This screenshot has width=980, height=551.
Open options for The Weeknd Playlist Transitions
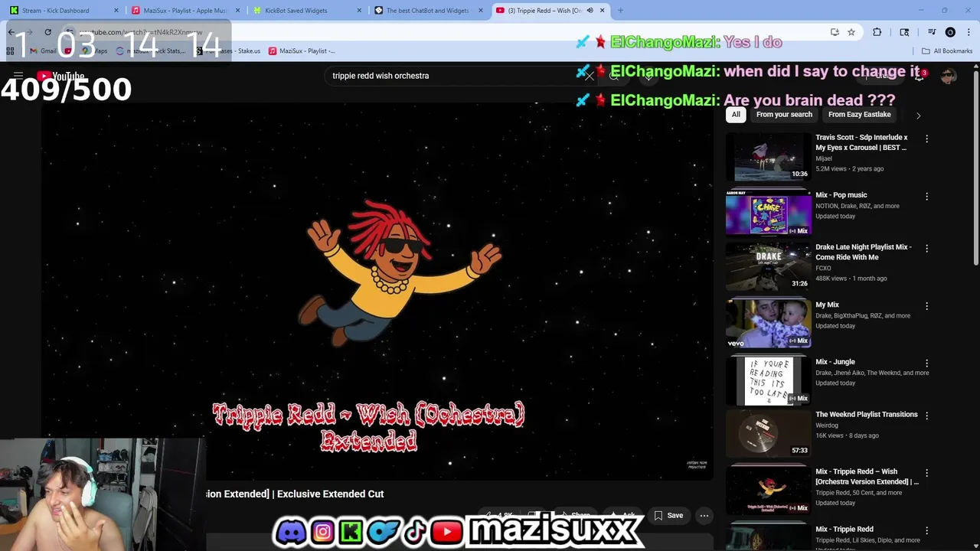click(926, 415)
